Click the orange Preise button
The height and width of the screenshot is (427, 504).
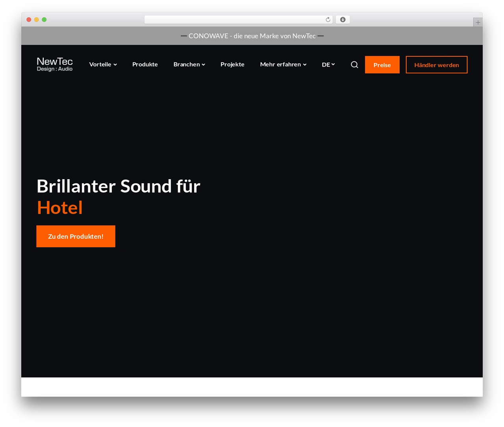click(x=382, y=65)
